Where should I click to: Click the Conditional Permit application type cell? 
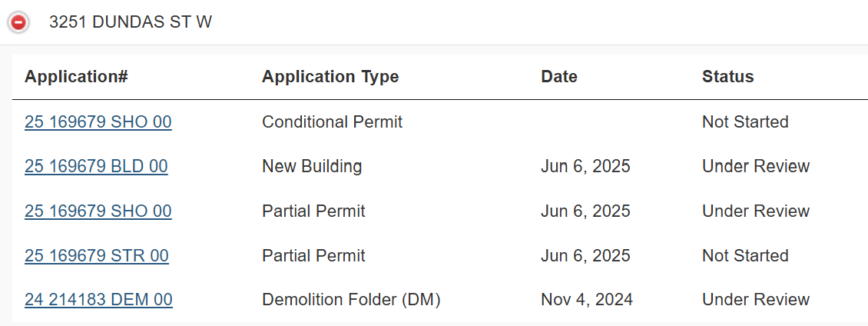[332, 122]
